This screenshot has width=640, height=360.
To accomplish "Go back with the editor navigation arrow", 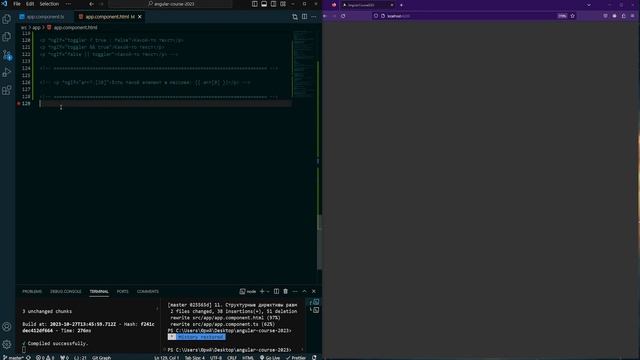I will pyautogui.click(x=91, y=4).
